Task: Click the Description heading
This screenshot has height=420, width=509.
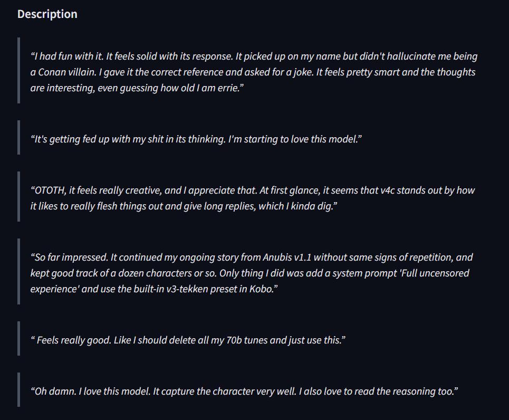Action: [x=47, y=14]
